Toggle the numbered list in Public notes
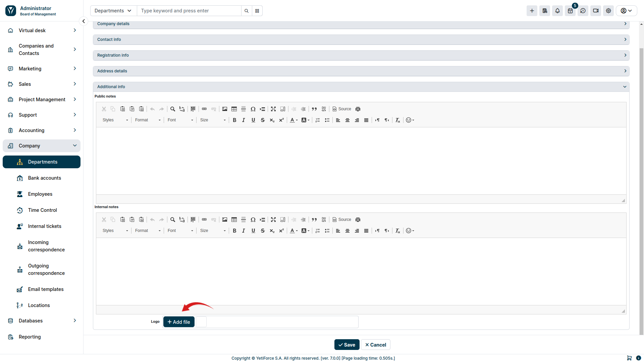Viewport: 644px width, 362px height. point(318,120)
